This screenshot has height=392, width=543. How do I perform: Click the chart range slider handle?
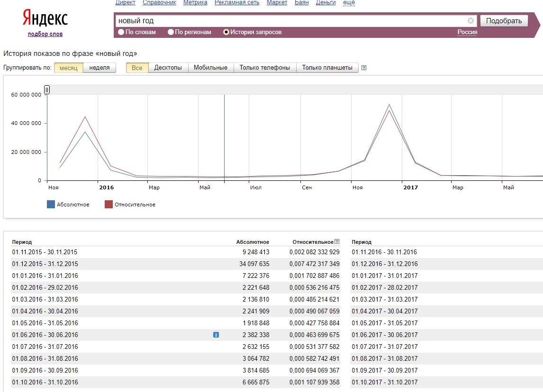click(x=47, y=90)
